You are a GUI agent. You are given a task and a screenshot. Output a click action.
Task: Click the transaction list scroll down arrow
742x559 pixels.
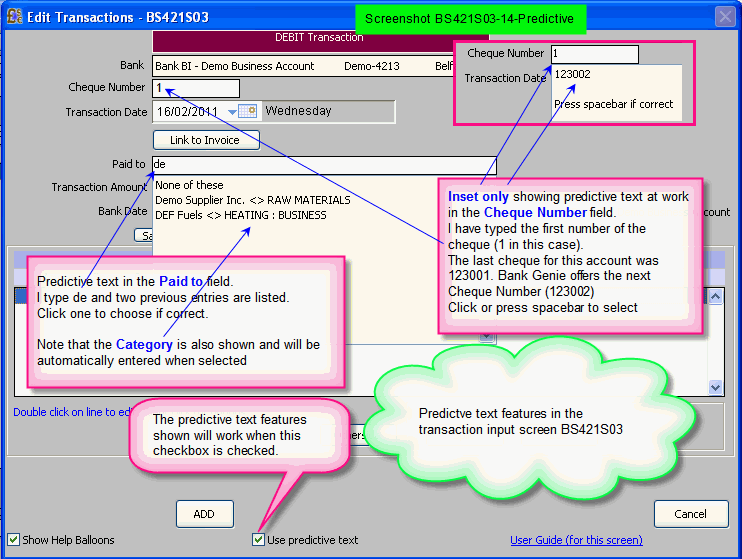[x=716, y=387]
